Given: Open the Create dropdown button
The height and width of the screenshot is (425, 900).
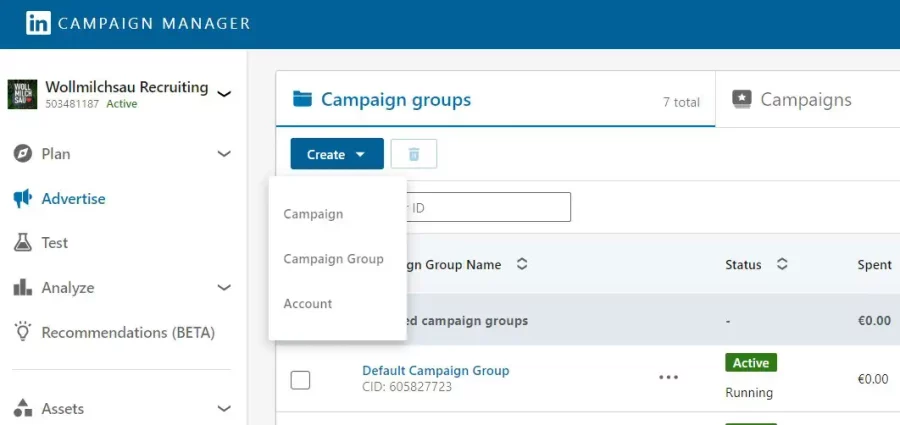Looking at the screenshot, I should pos(337,154).
